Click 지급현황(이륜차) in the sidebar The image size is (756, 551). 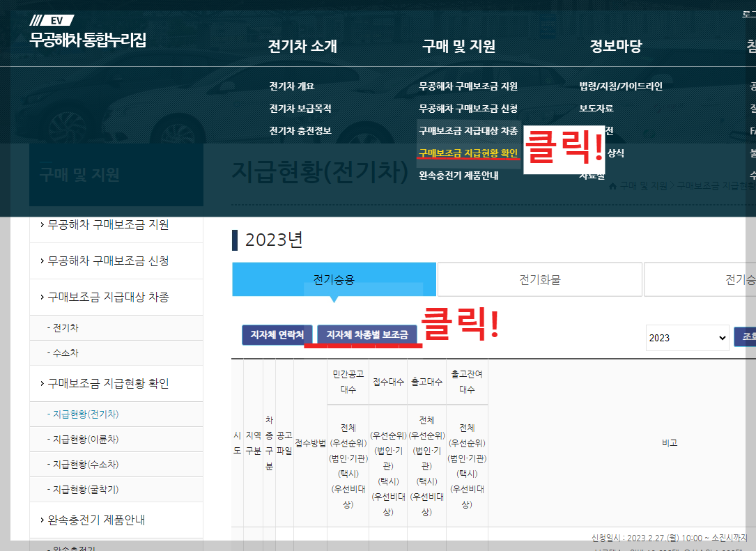coord(86,439)
